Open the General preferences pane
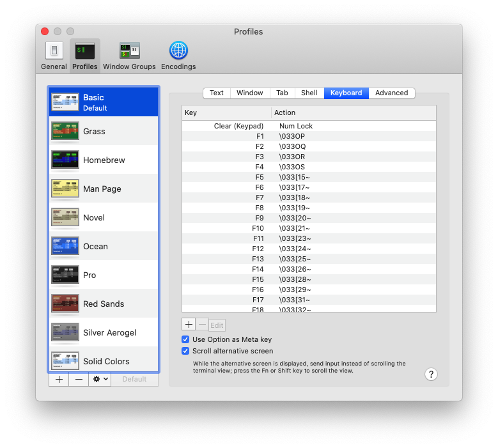This screenshot has width=498, height=448. pyautogui.click(x=54, y=56)
